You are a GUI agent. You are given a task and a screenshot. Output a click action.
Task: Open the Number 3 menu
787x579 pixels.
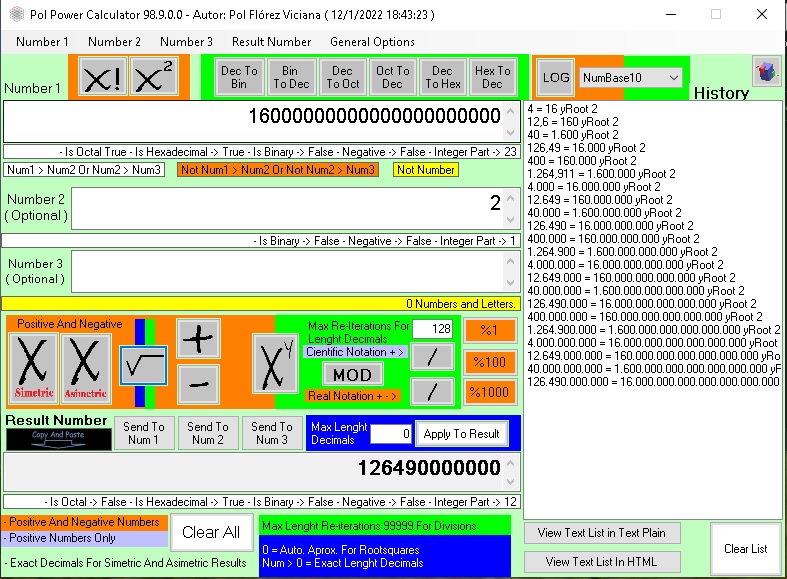pos(186,42)
